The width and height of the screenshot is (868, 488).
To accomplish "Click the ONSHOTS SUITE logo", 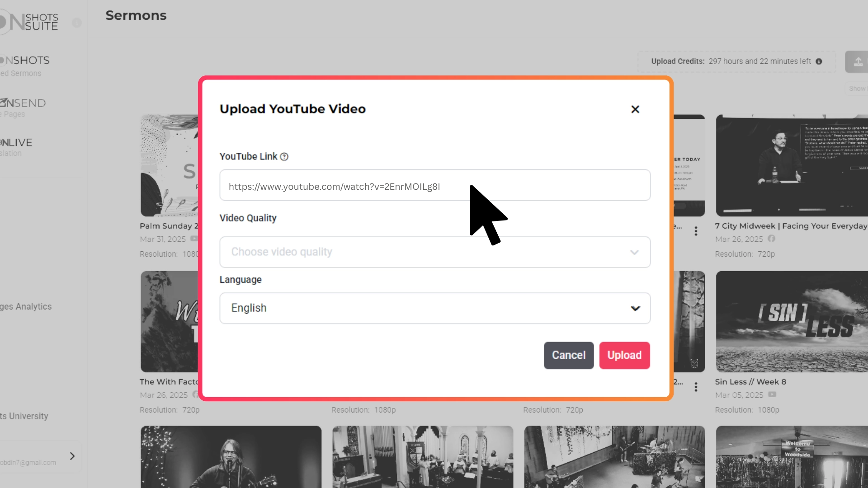I will click(29, 22).
